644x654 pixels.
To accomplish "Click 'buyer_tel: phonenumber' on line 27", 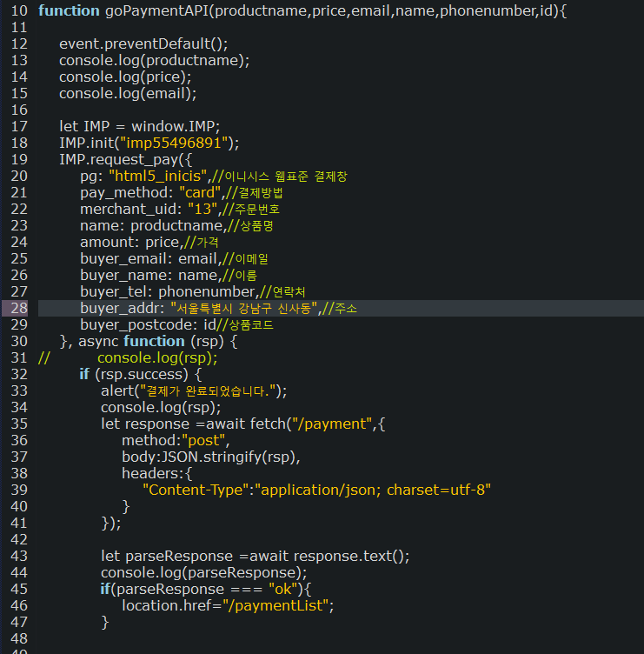I will (x=167, y=291).
